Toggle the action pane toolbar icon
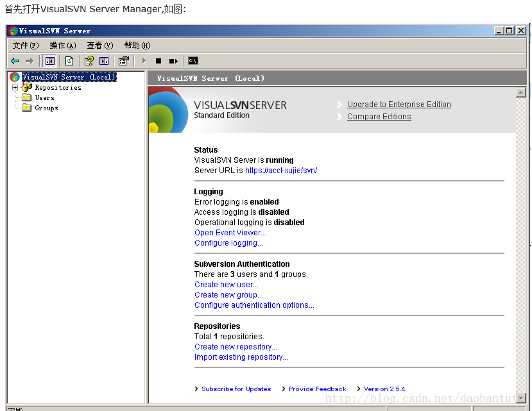 (x=104, y=61)
